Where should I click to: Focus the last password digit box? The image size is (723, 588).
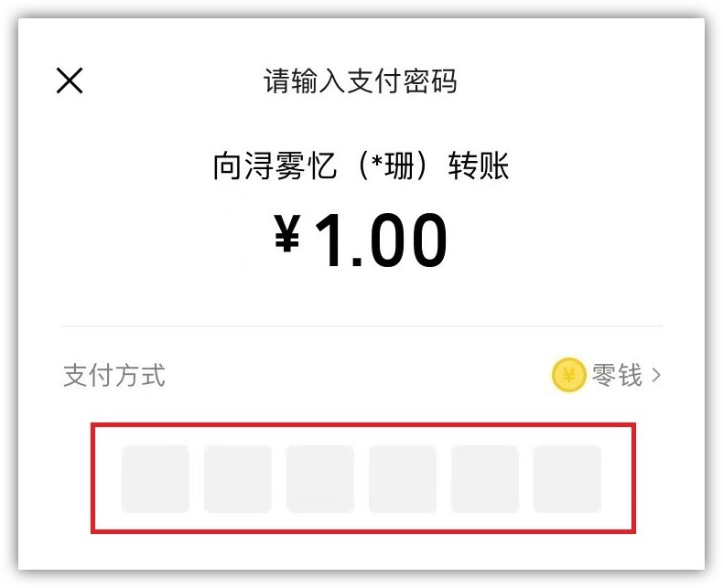(567, 478)
